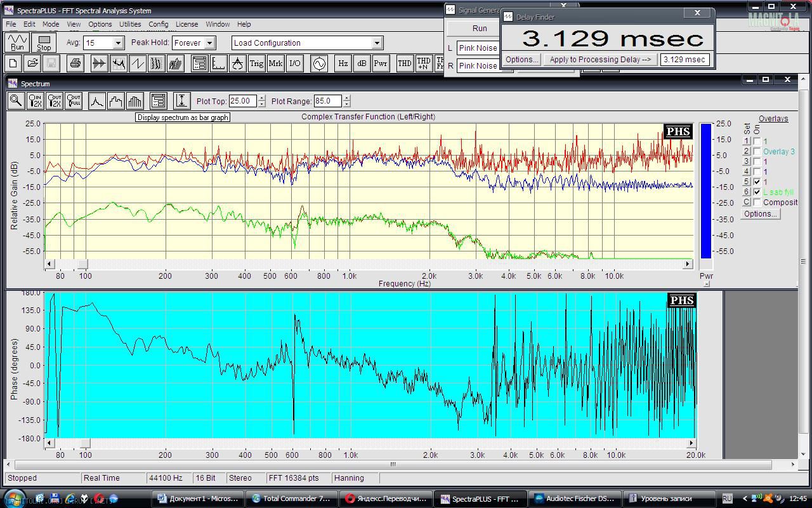Click the THD toolbar button
Viewport: 812px width, 508px height.
coord(405,63)
